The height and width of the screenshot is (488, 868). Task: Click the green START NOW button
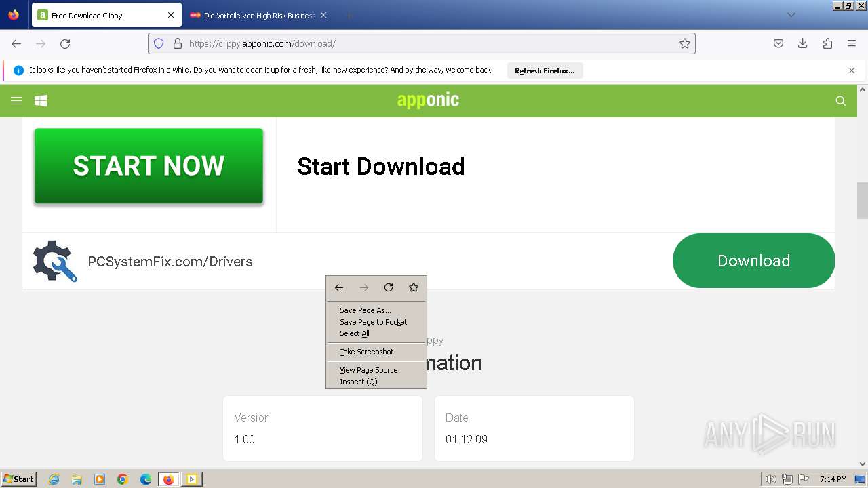149,166
